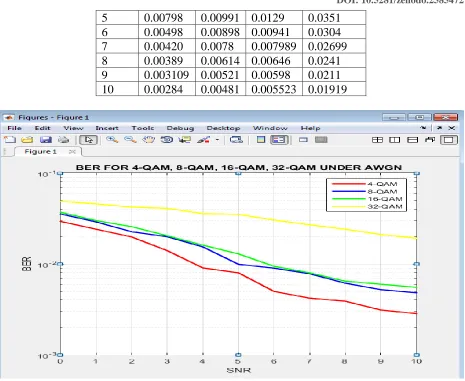The height and width of the screenshot is (381, 465).
Task: Save the figure with the floppy icon
Action: click(x=46, y=140)
